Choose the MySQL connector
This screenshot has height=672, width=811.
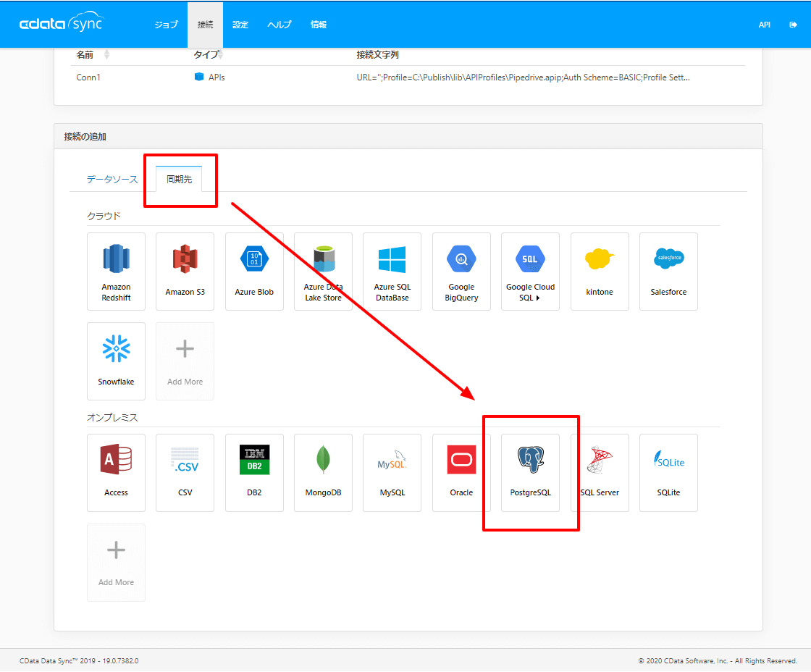coord(392,472)
